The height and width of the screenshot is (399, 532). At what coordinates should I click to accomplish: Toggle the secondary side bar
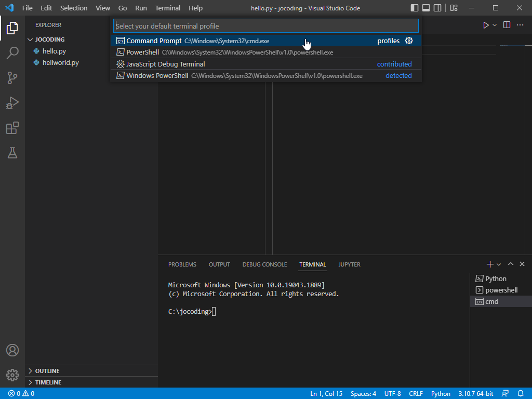pyautogui.click(x=437, y=8)
